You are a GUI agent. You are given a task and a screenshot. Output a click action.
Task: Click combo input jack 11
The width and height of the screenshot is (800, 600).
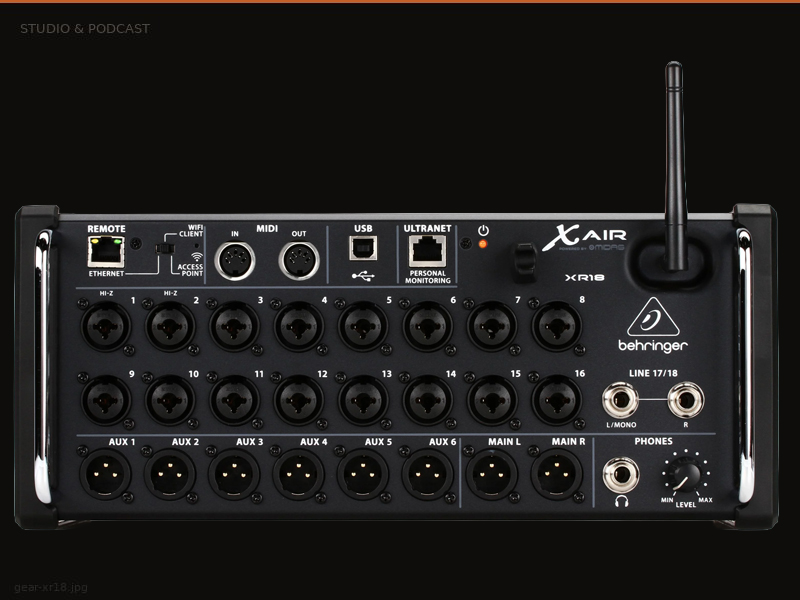[x=235, y=401]
